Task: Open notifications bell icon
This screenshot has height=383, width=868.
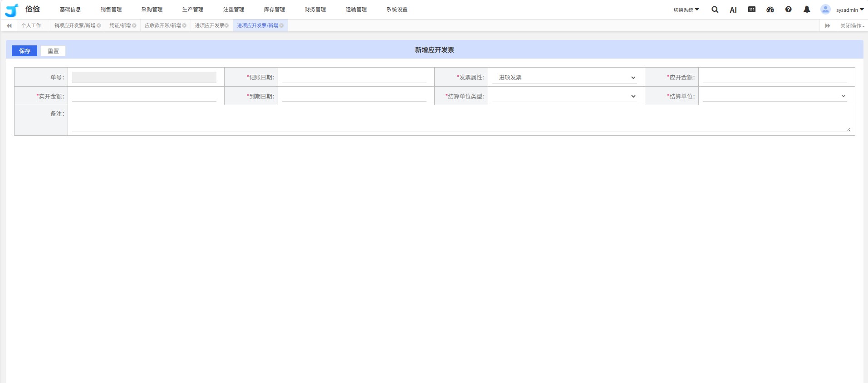Action: pyautogui.click(x=806, y=10)
